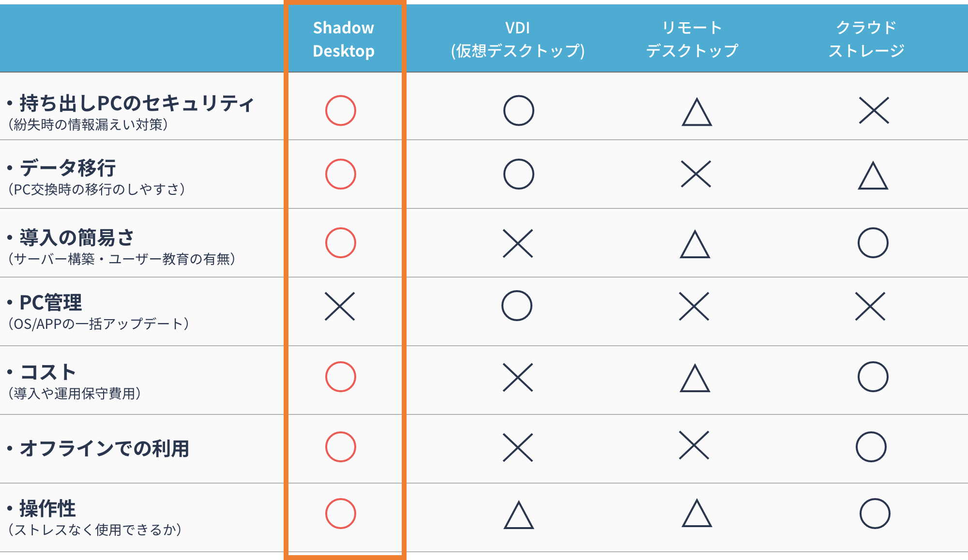The height and width of the screenshot is (560, 968).
Task: Click the cross for 持ち出しPCのセキュリティ under クラウドストレージ
Action: [874, 110]
